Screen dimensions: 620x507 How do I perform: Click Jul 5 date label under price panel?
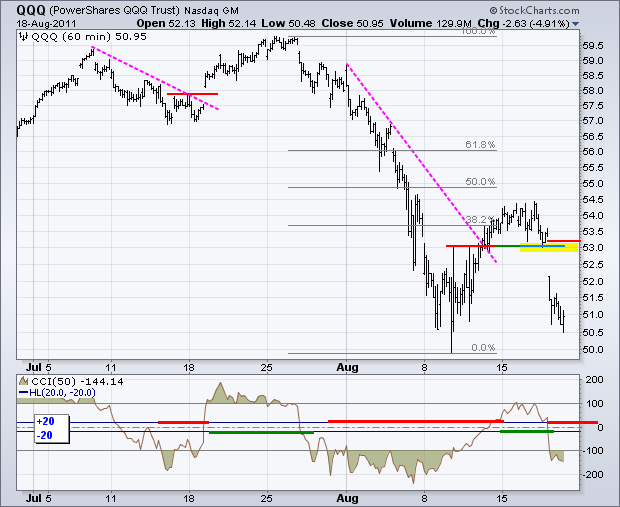[x=39, y=367]
